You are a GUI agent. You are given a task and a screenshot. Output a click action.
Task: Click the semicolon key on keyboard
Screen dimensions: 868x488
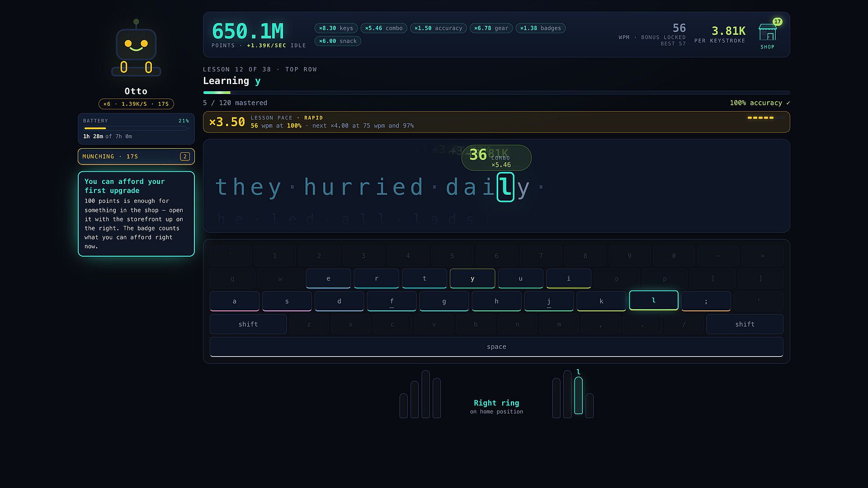pos(706,301)
